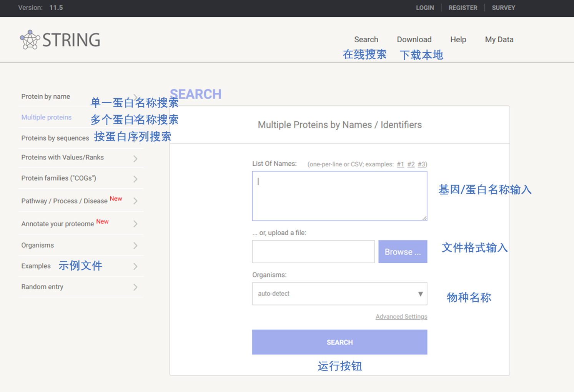Select the Multiple proteins search mode

tap(46, 117)
